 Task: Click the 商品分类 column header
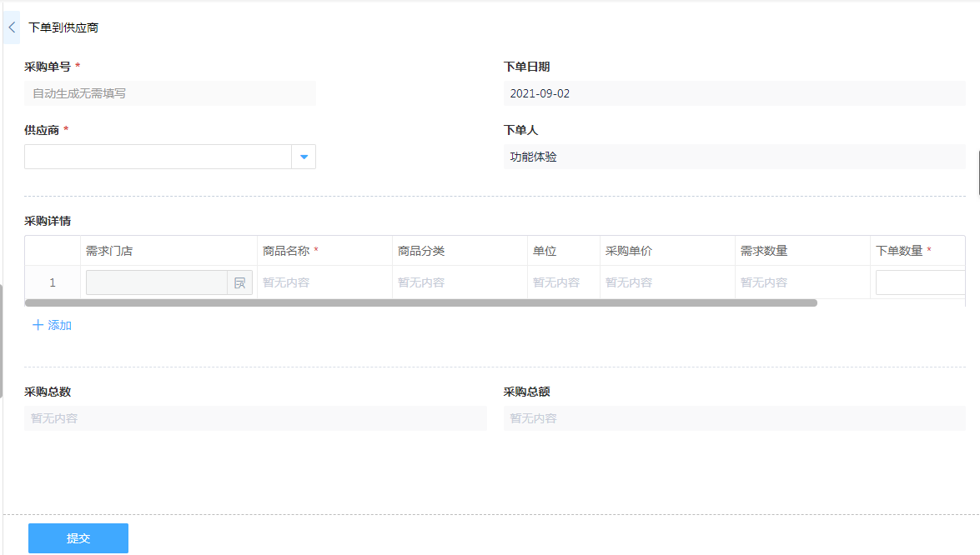click(x=460, y=251)
